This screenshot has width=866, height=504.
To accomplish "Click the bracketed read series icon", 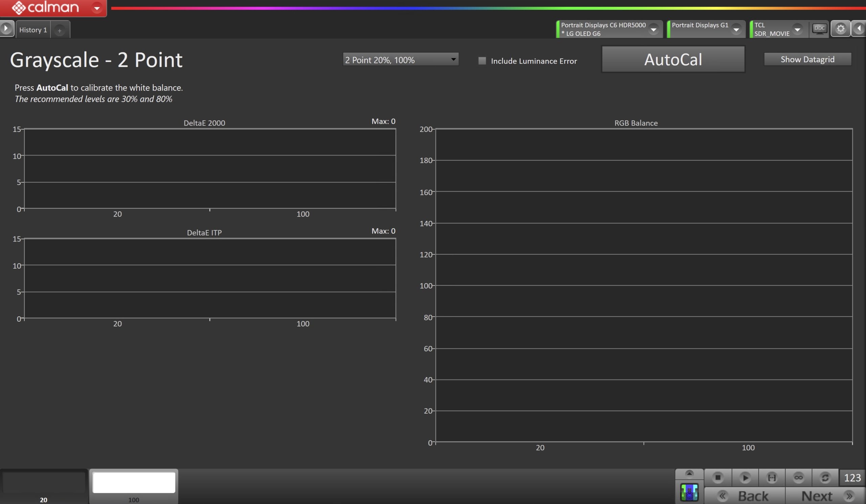I will 772,478.
